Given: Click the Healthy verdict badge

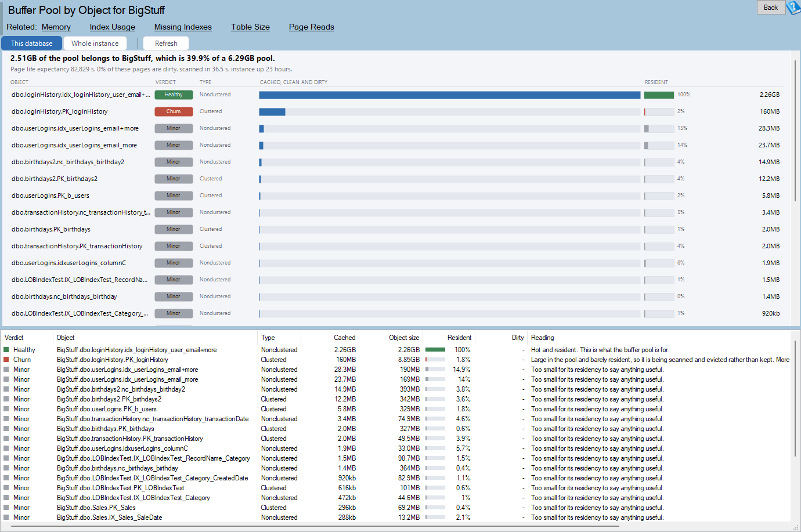Looking at the screenshot, I should point(174,95).
